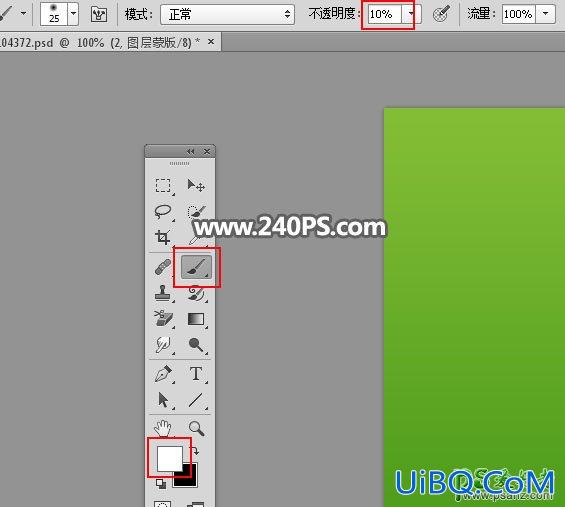Screen dimensions: 565x507
Task: Reset default foreground and background colors
Action: click(x=161, y=484)
